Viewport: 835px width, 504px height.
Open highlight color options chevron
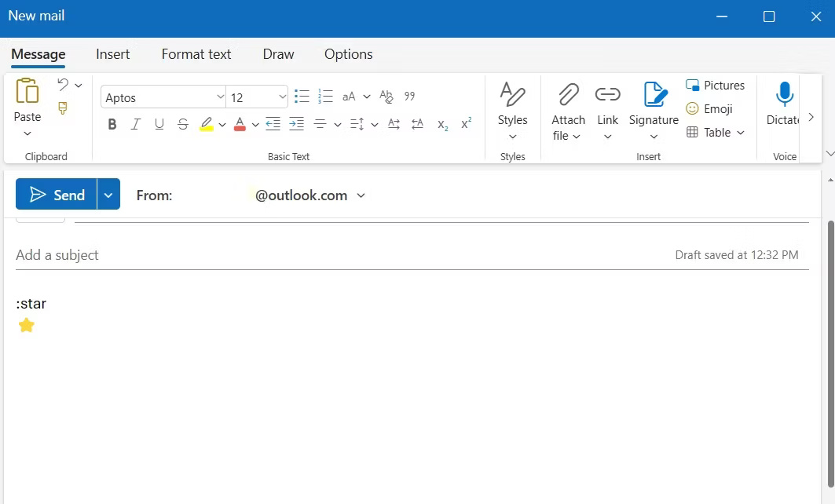222,125
